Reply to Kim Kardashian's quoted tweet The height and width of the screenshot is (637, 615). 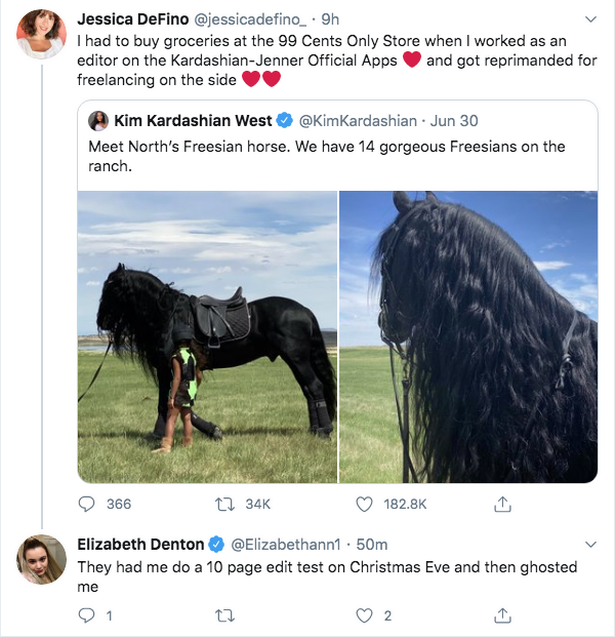[x=87, y=504]
